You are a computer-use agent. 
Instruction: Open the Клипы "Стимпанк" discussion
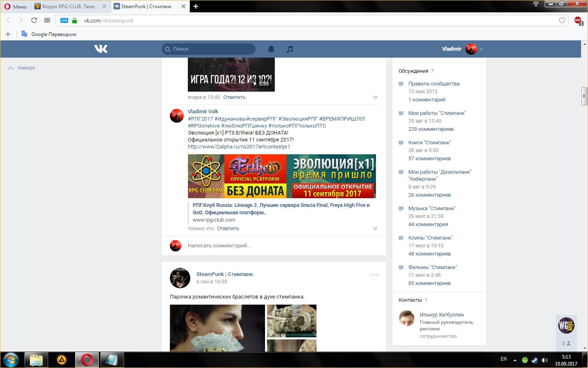[x=430, y=238]
